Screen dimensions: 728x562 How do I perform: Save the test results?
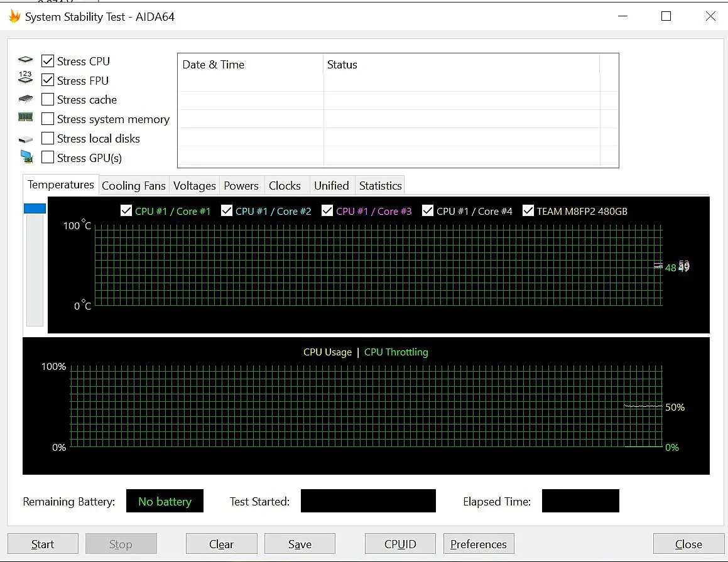pos(300,544)
